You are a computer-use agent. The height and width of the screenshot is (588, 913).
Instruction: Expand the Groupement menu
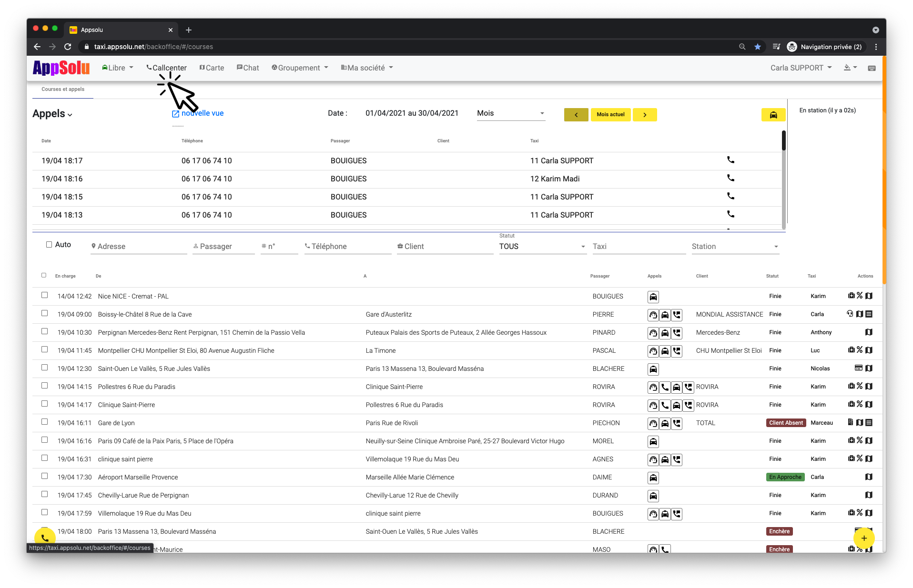pyautogui.click(x=300, y=68)
